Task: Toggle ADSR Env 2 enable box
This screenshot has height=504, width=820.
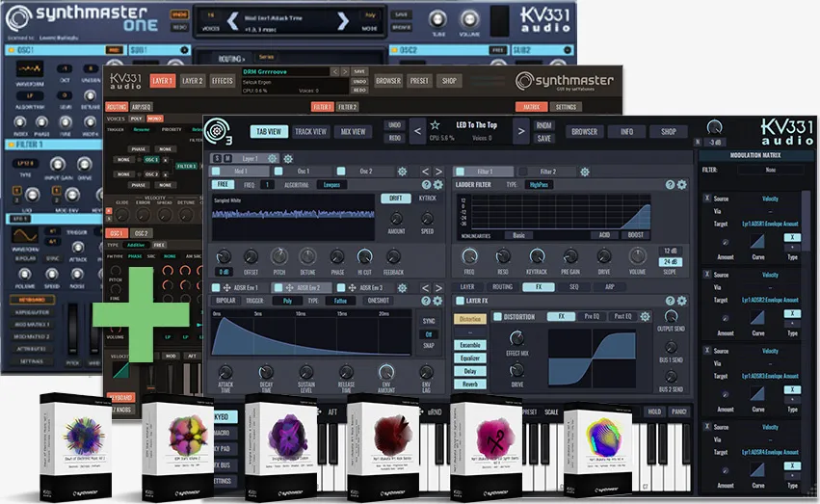Action: click(x=278, y=287)
